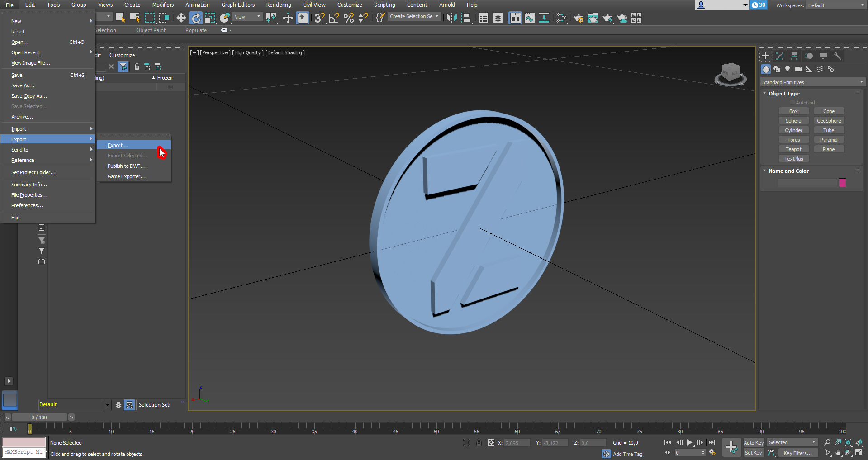Click the magenta object color swatch

[842, 183]
